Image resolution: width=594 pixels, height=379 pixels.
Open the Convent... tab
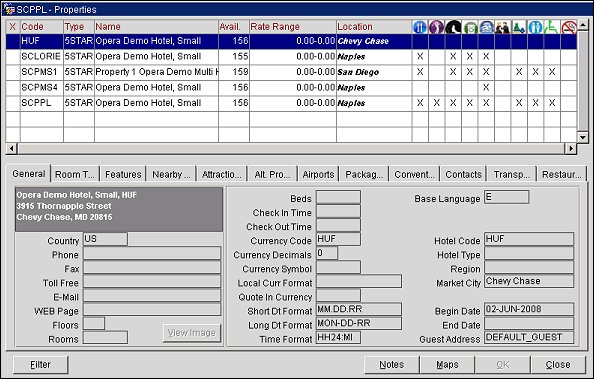point(414,175)
